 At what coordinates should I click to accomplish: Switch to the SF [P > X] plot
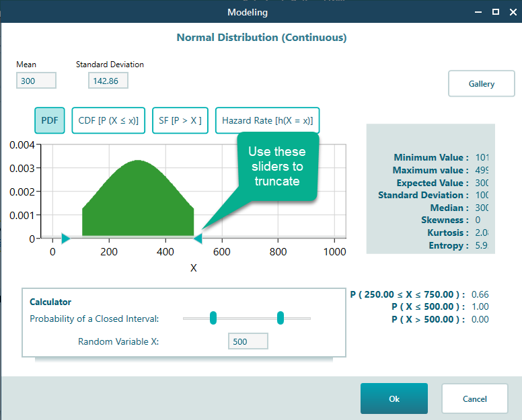(x=180, y=121)
